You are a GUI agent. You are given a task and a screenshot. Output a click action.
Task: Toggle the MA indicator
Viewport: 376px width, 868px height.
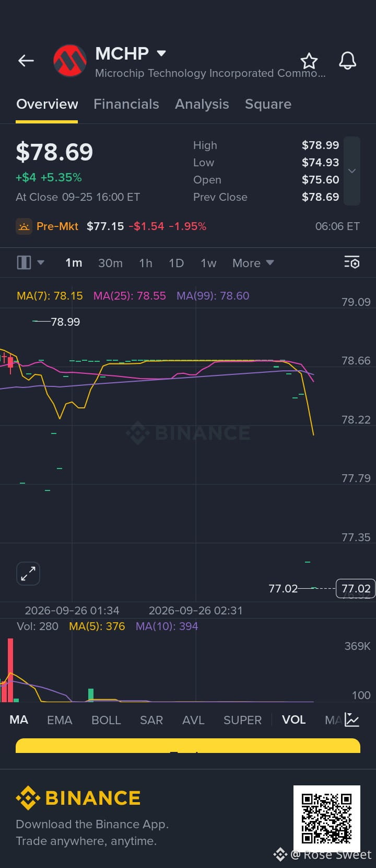[x=19, y=720]
